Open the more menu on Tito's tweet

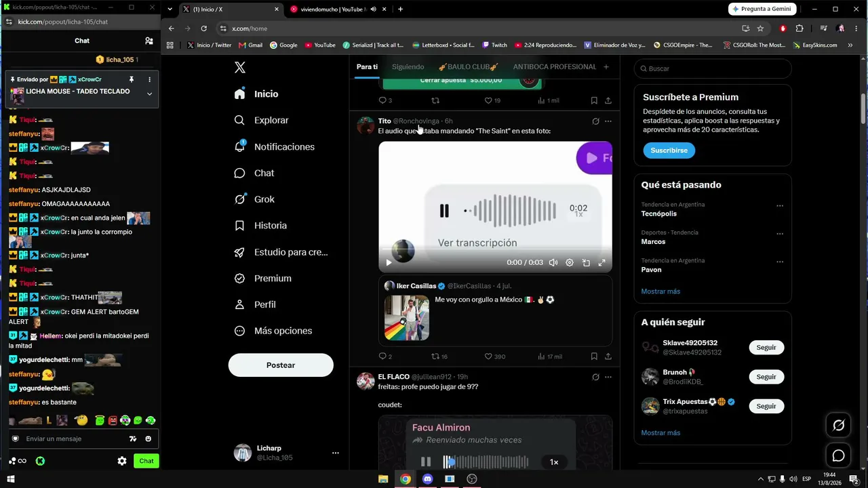click(x=608, y=121)
